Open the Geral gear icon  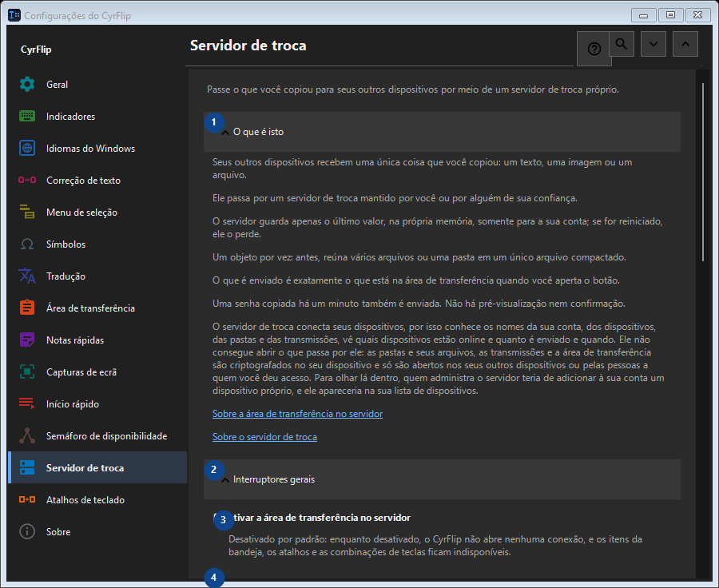point(27,85)
